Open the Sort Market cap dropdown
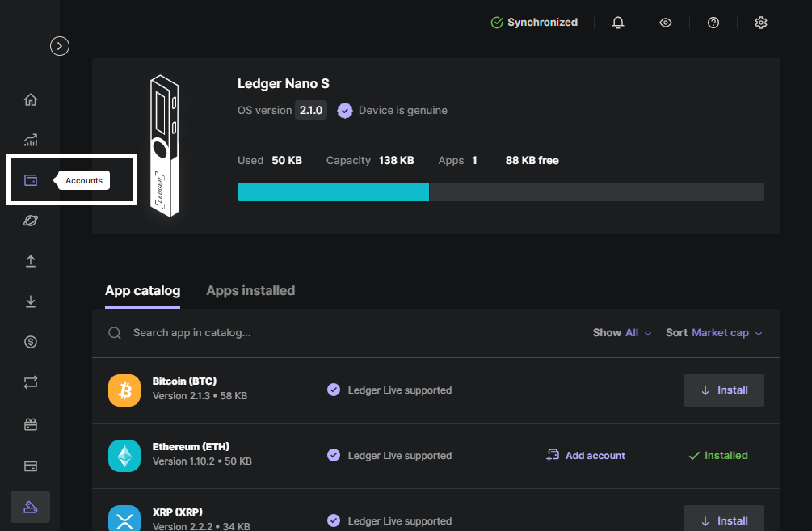The height and width of the screenshot is (531, 812). [x=714, y=333]
